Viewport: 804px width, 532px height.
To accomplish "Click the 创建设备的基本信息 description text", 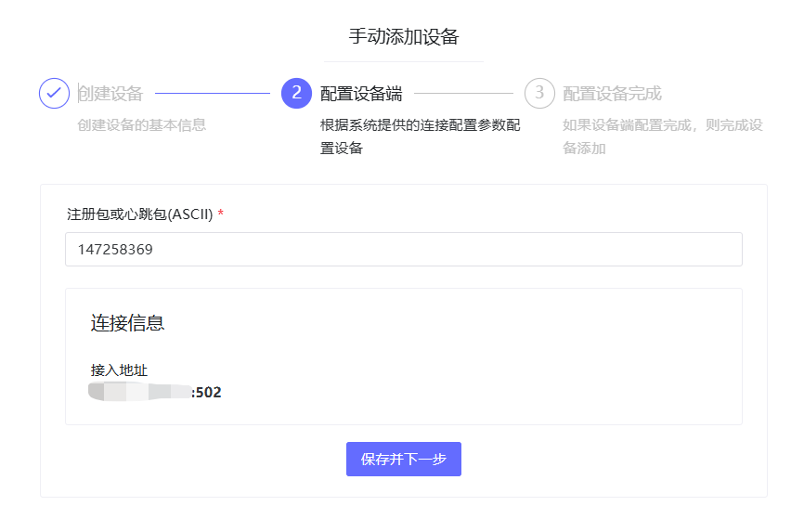I will 141,125.
